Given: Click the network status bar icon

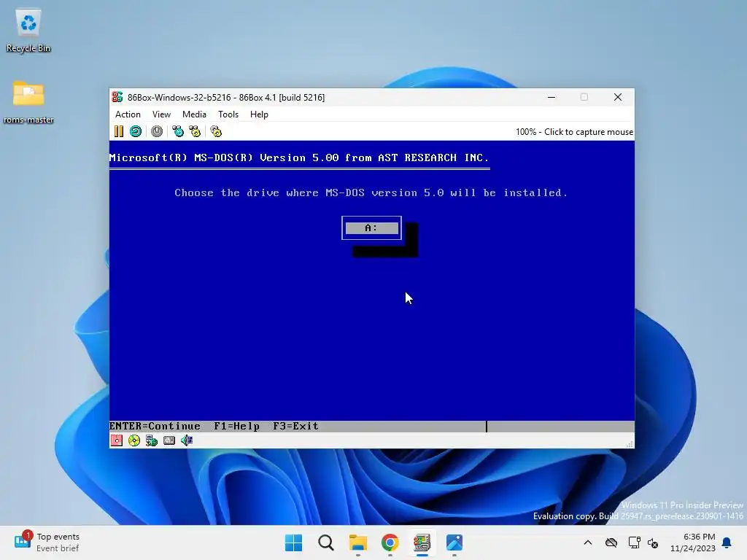Looking at the screenshot, I should click(x=152, y=440).
